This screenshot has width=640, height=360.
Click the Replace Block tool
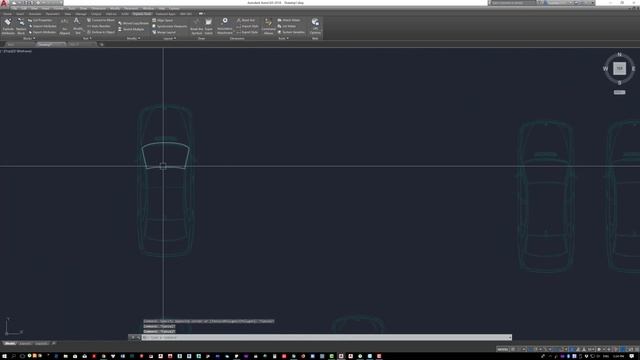tap(21, 26)
